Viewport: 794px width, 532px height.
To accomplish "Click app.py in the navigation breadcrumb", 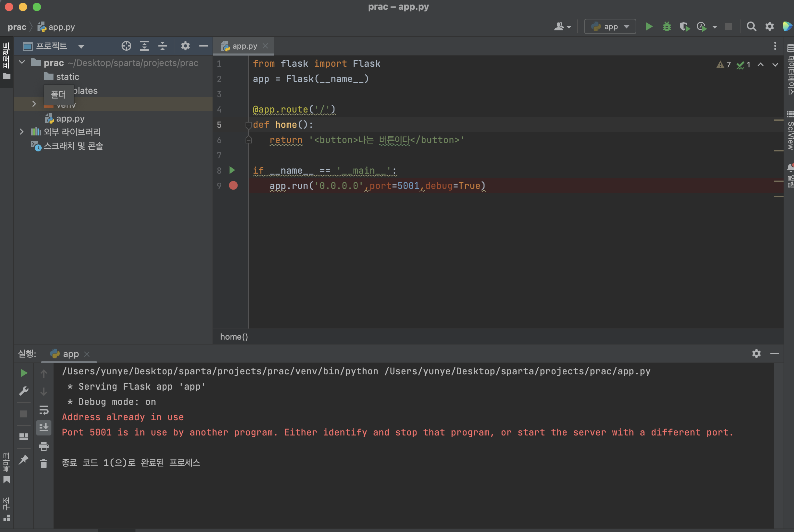I will [x=57, y=27].
